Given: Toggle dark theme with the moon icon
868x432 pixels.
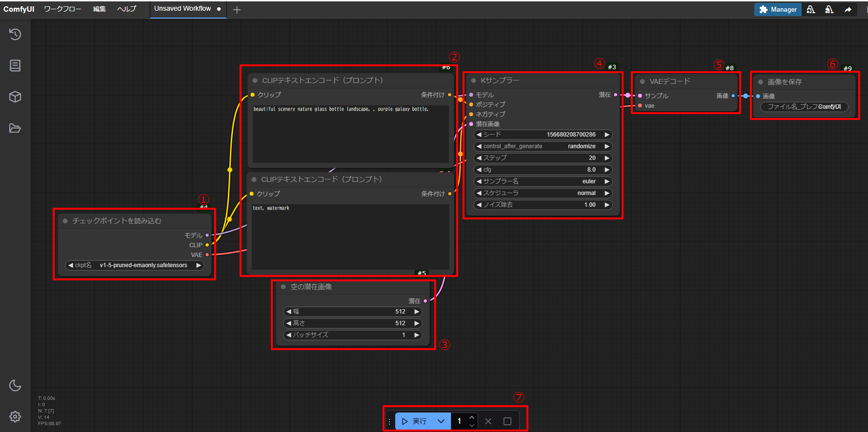Looking at the screenshot, I should 15,385.
